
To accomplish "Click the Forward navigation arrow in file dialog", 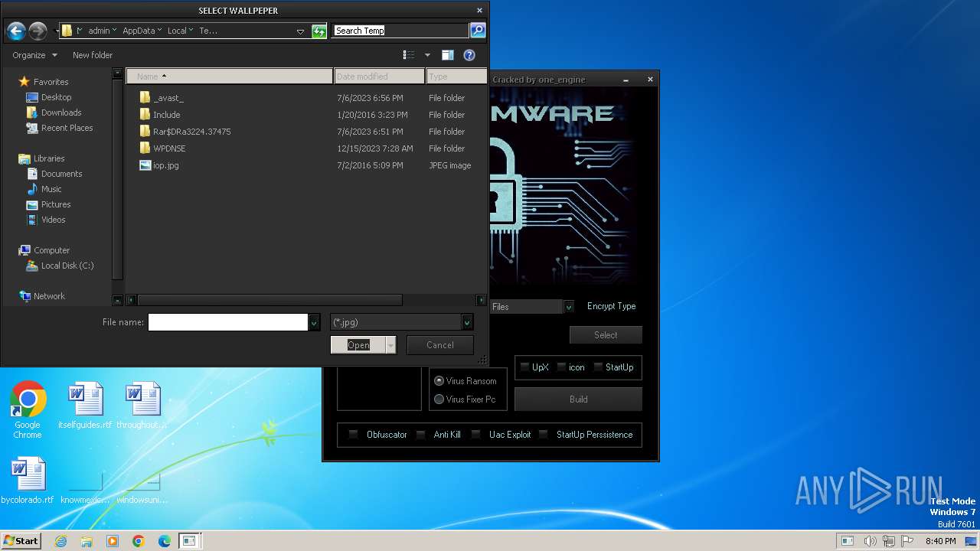I will pyautogui.click(x=38, y=31).
